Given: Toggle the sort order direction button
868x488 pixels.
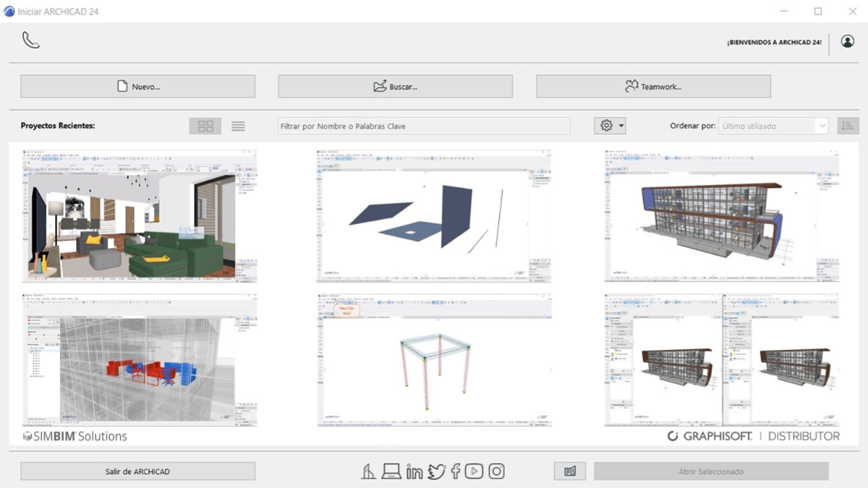Looking at the screenshot, I should [848, 126].
